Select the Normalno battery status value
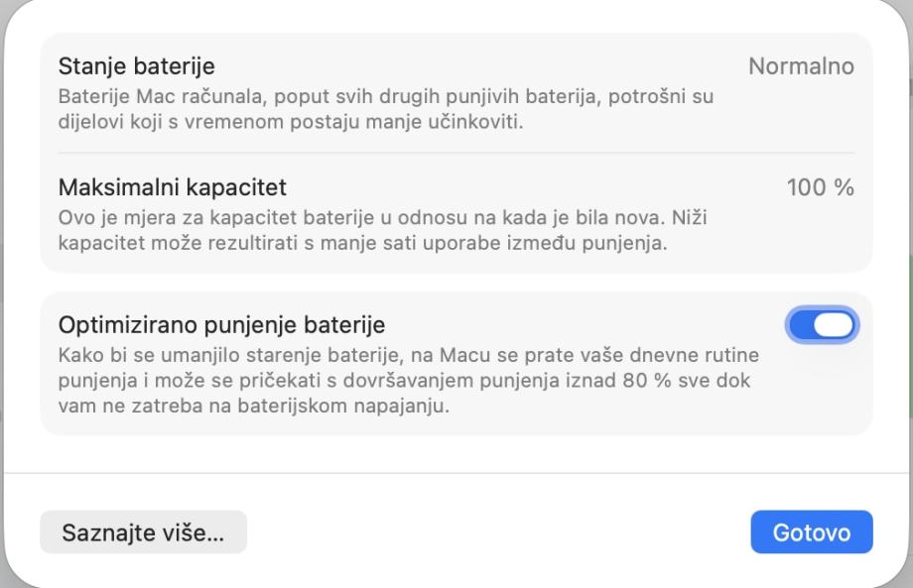The width and height of the screenshot is (913, 588). (x=801, y=66)
